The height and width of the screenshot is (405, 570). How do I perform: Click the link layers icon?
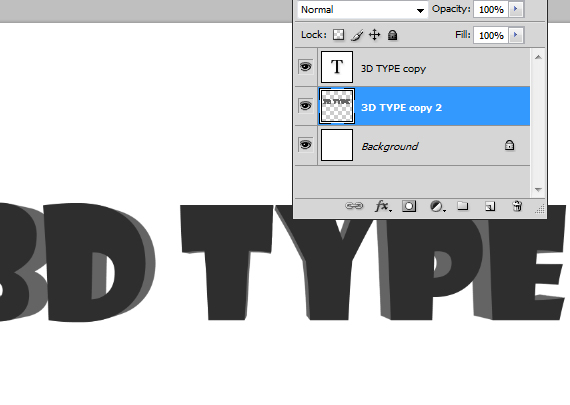[354, 206]
